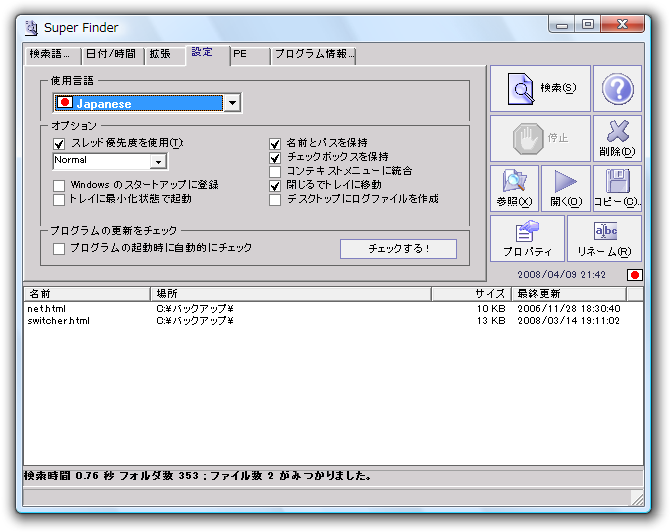Screen dimensions: 671x532
Task: Switch to the 拡張 tab
Action: (165, 56)
